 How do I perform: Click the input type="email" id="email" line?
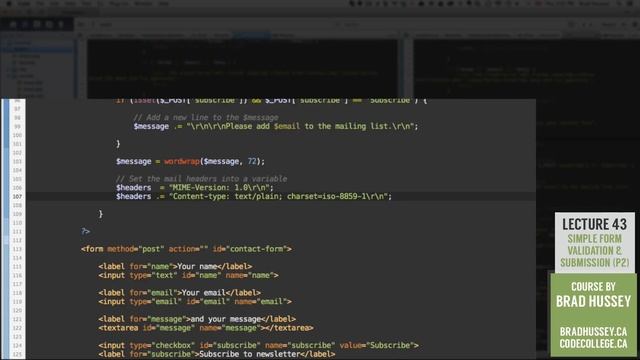[195, 302]
